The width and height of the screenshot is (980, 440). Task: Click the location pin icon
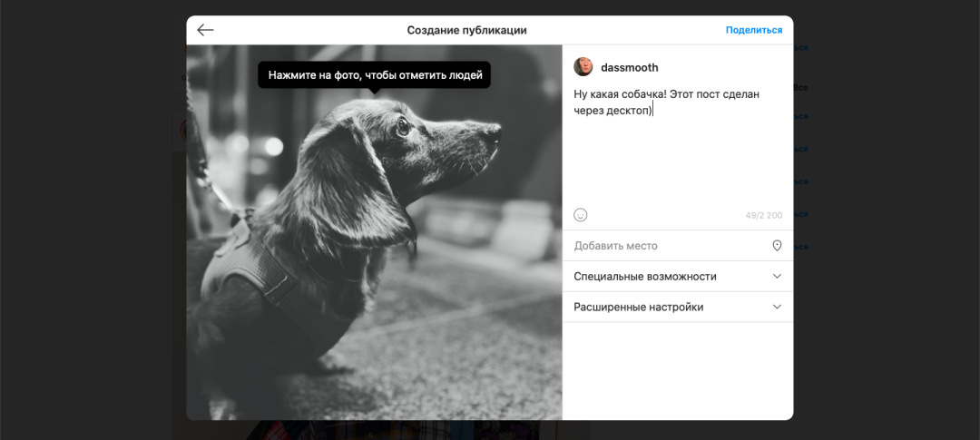pyautogui.click(x=777, y=246)
